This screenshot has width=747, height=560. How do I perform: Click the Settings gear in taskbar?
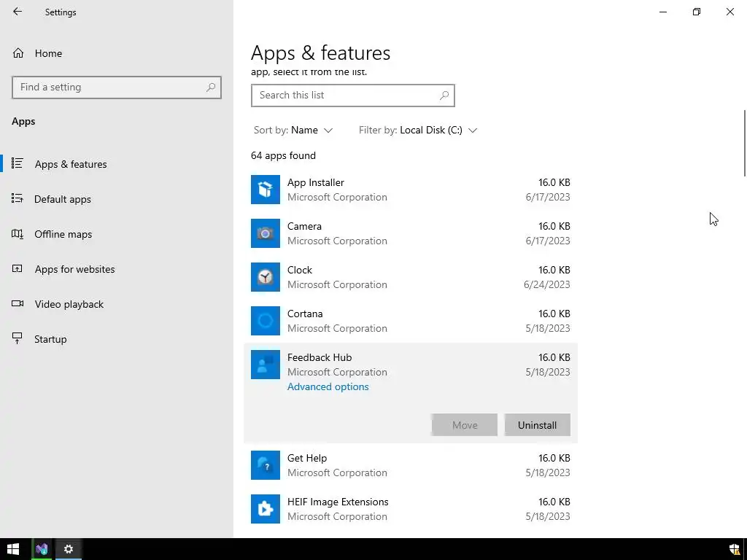pyautogui.click(x=68, y=549)
